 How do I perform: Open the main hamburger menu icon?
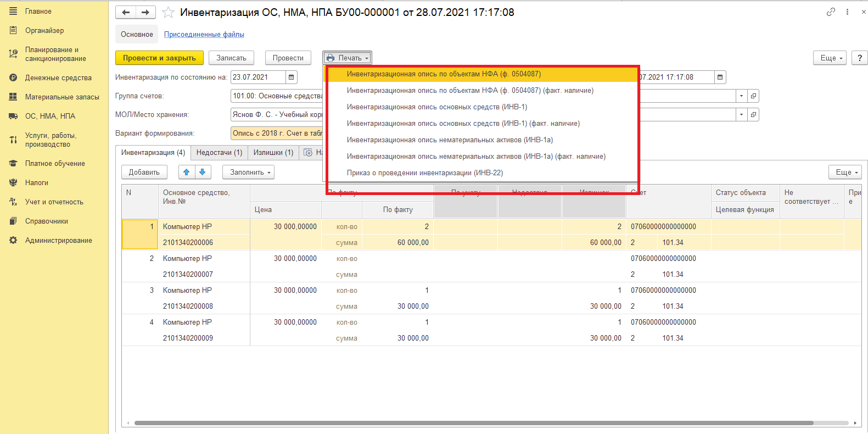[x=13, y=11]
